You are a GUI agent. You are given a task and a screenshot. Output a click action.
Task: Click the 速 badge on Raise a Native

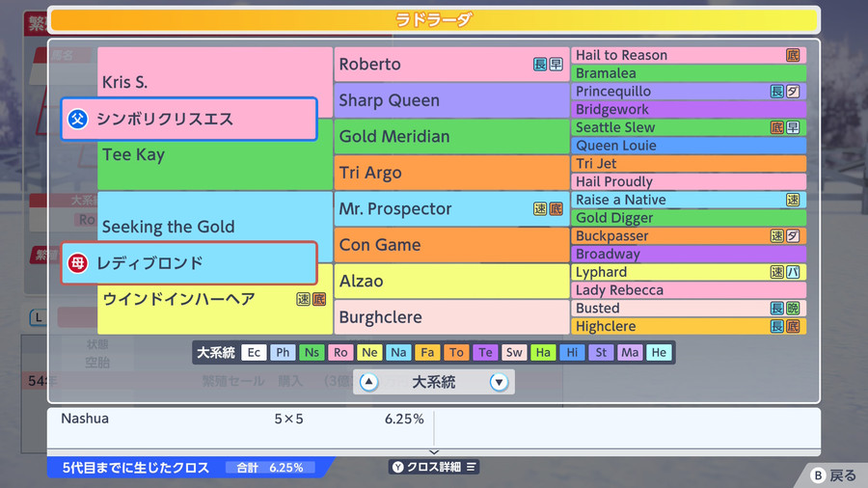point(793,200)
